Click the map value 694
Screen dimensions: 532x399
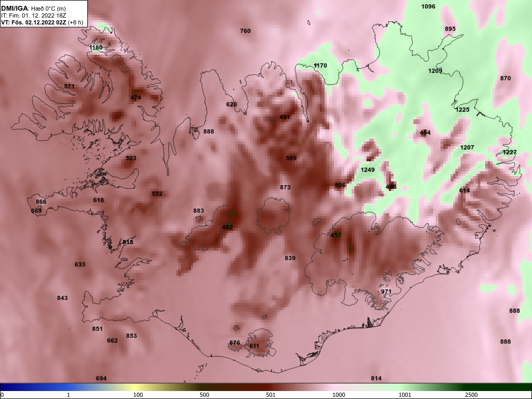coord(101,379)
